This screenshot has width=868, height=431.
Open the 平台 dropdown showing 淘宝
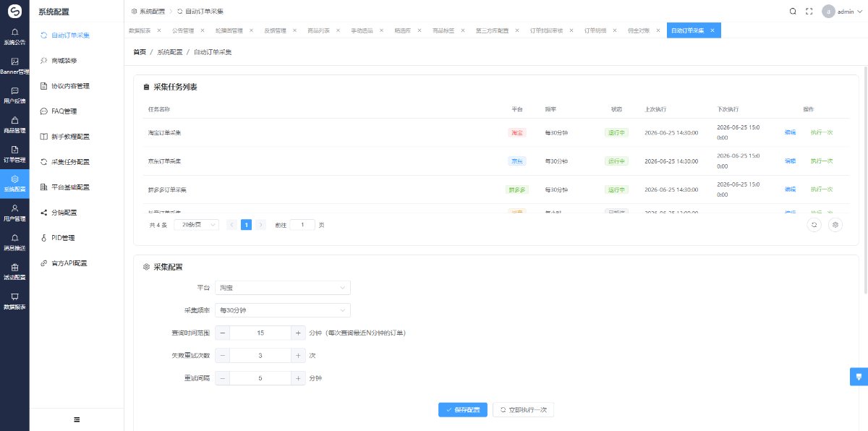pos(283,288)
